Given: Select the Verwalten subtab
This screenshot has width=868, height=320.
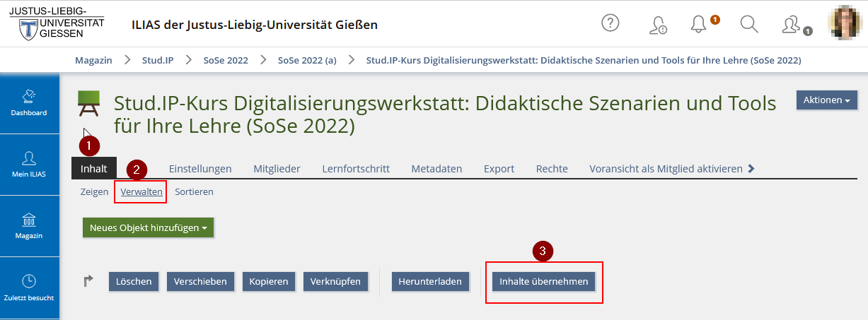Looking at the screenshot, I should [x=141, y=191].
